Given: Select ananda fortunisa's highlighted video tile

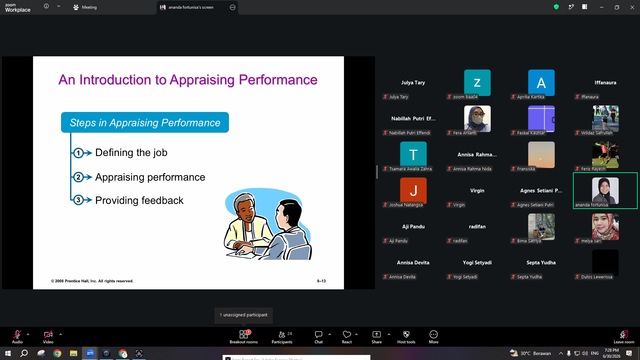Looking at the screenshot, I should tap(605, 191).
